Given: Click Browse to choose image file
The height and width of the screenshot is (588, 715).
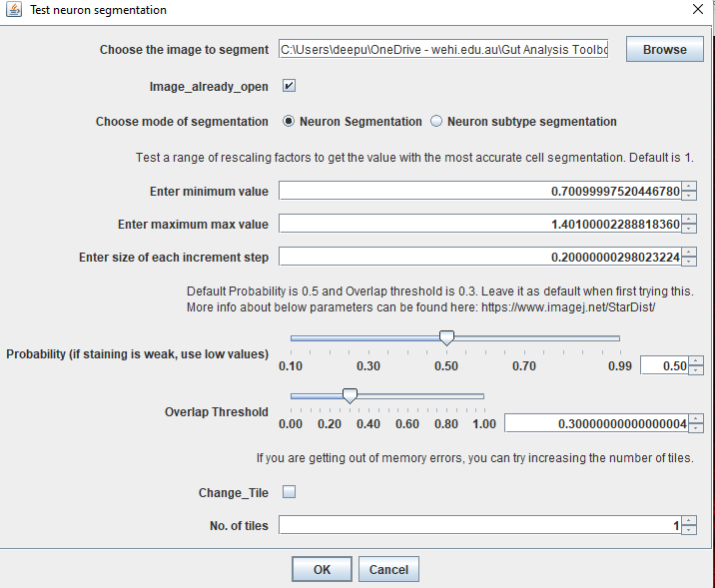Looking at the screenshot, I should pos(664,49).
